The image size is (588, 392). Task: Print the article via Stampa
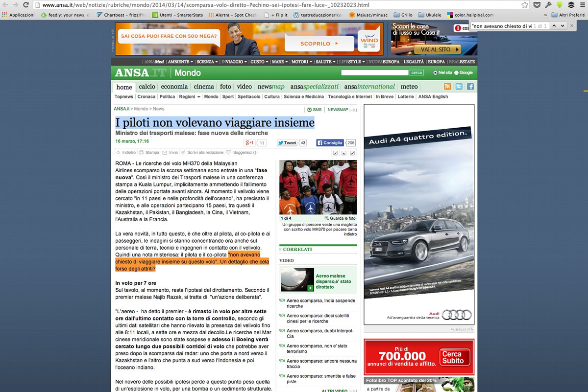click(x=149, y=153)
